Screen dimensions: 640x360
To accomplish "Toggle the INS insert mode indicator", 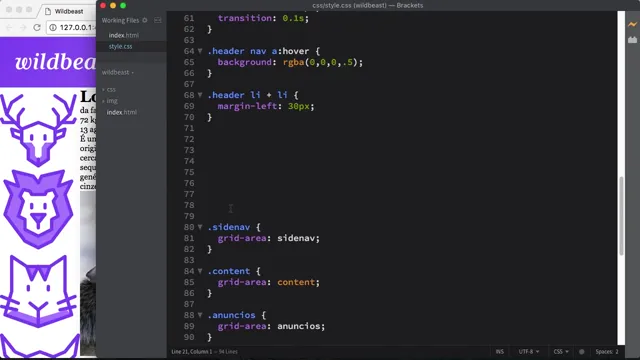I will pos(500,351).
